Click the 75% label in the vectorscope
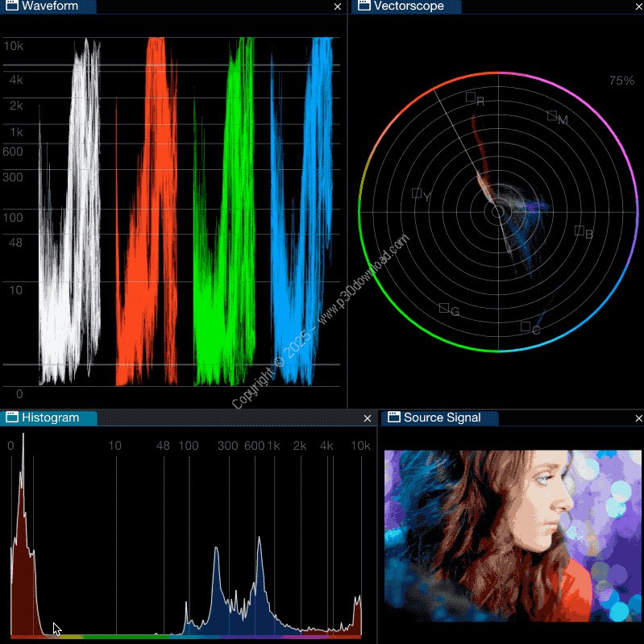The width and height of the screenshot is (644, 644). click(621, 81)
